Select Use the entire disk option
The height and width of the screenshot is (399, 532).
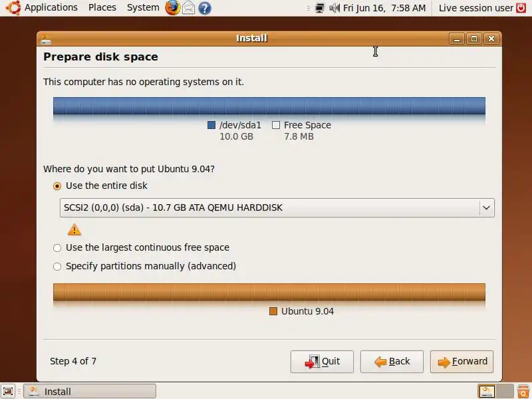pyautogui.click(x=100, y=186)
